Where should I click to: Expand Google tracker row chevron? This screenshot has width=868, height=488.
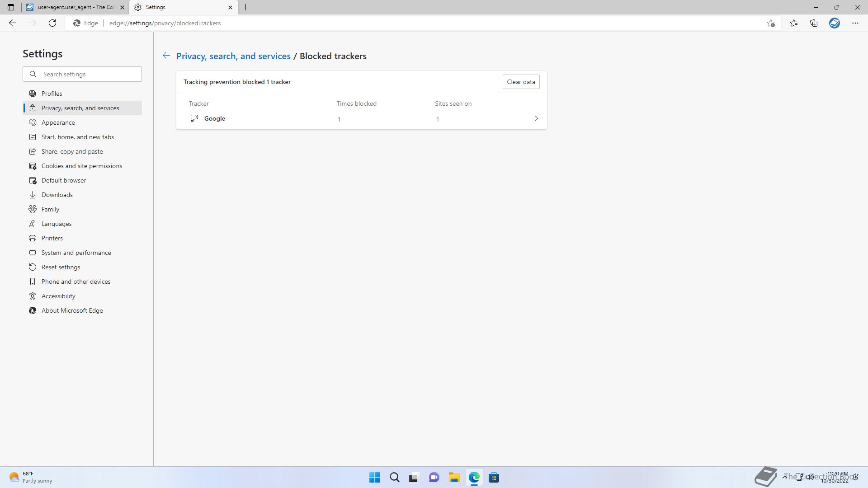tap(536, 118)
